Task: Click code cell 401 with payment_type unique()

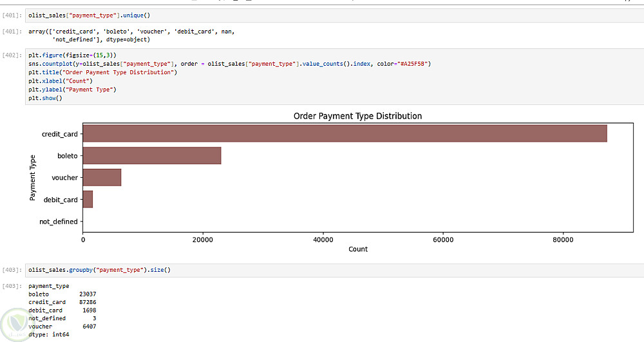Action: (334, 15)
